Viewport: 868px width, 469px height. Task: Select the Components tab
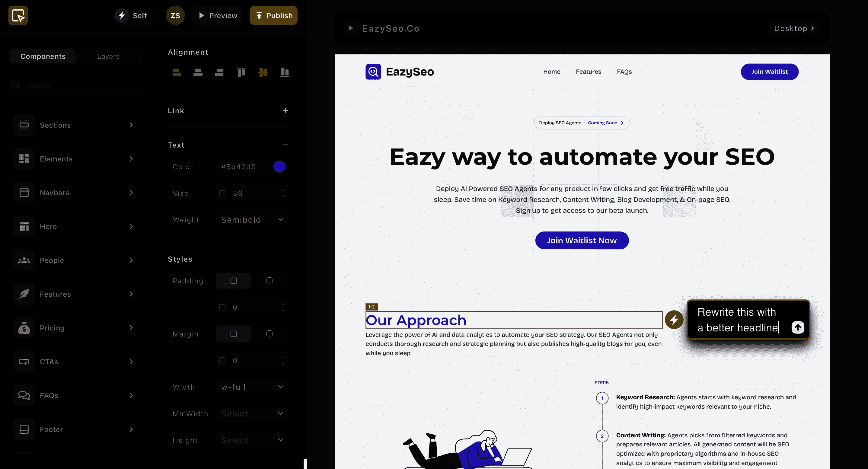[x=43, y=56]
